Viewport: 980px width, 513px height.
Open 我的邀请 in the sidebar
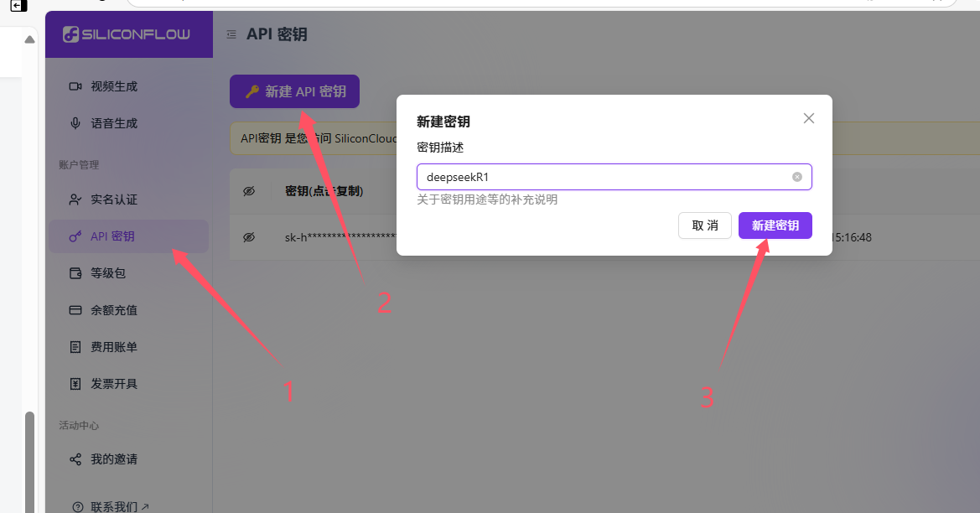129,459
